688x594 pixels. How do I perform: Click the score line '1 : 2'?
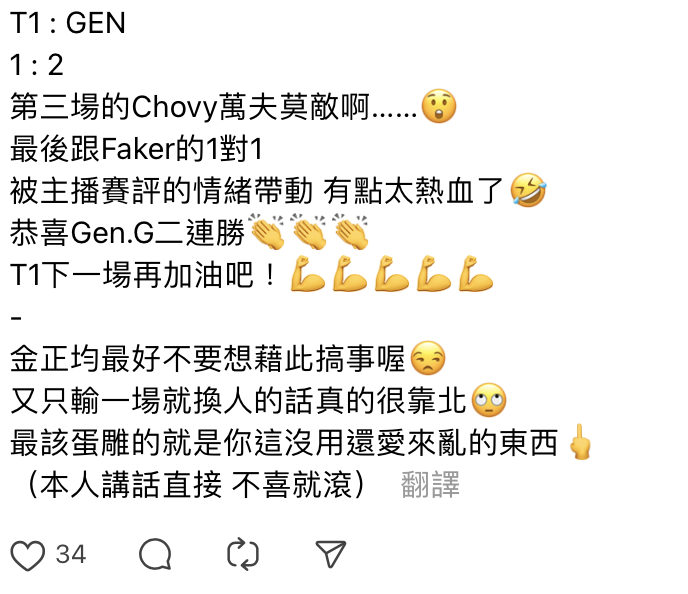[x=37, y=65]
